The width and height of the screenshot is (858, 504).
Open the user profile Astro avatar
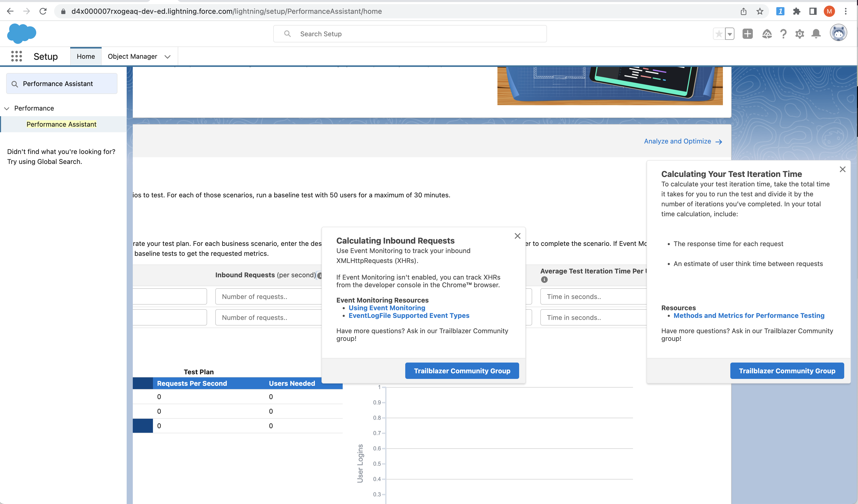[x=838, y=33]
